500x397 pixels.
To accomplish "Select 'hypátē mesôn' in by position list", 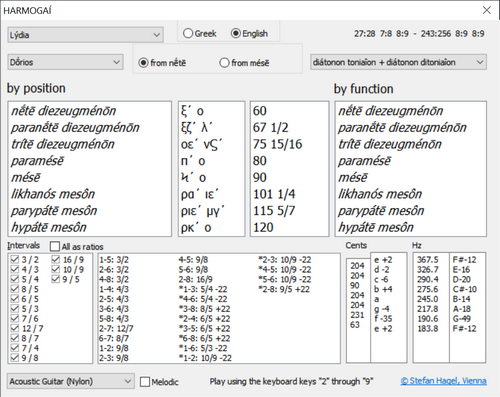I will point(49,227).
